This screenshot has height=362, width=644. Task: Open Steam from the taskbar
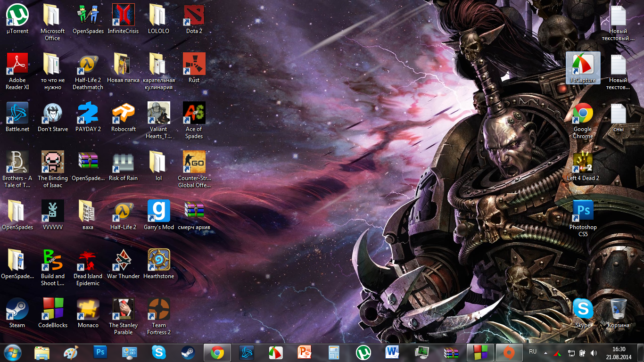[188, 353]
